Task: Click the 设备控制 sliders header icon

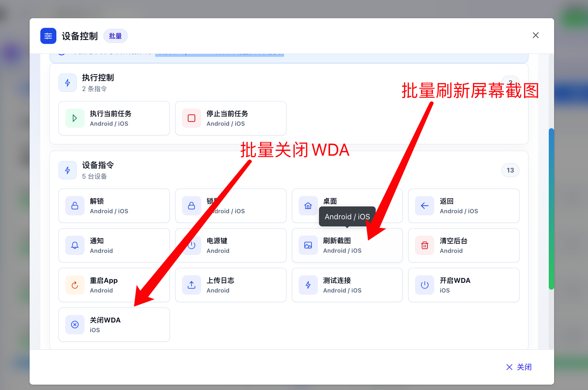Action: point(48,36)
